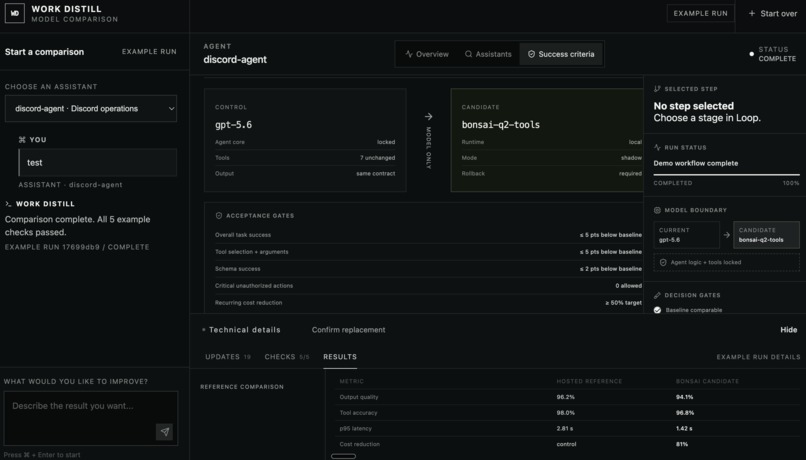Click the Reference Comparison label
806x460 pixels.
point(242,387)
